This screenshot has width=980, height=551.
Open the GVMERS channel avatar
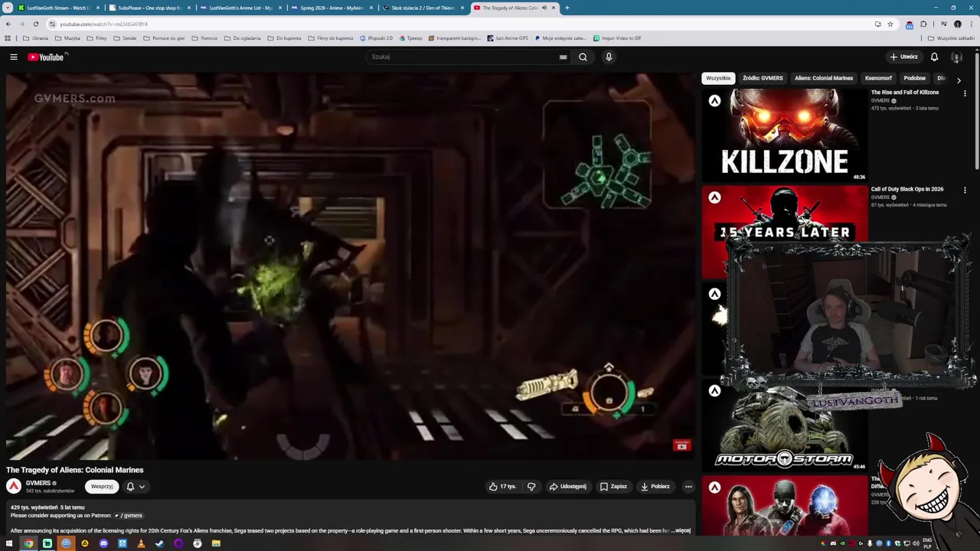[14, 486]
